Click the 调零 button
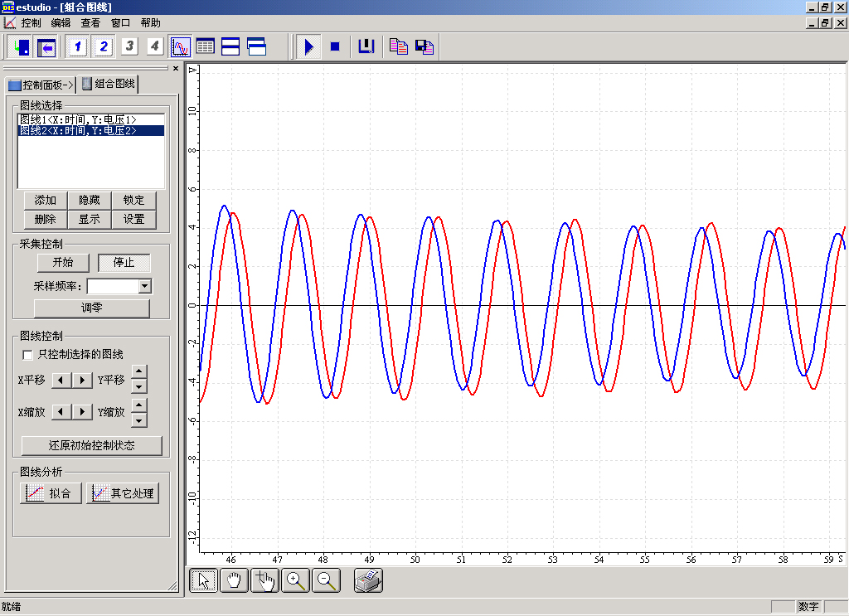Viewport: 849px width, 616px height. coord(91,308)
